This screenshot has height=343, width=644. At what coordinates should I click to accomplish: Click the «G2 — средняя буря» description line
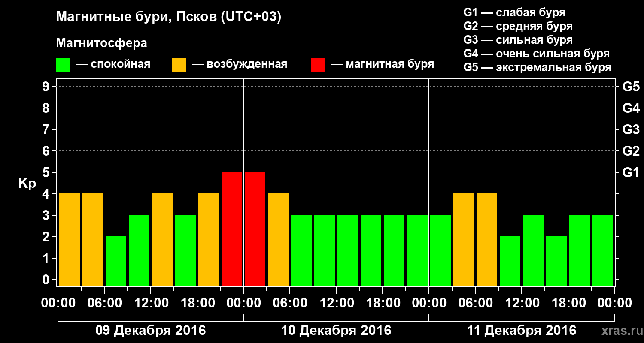click(x=518, y=26)
